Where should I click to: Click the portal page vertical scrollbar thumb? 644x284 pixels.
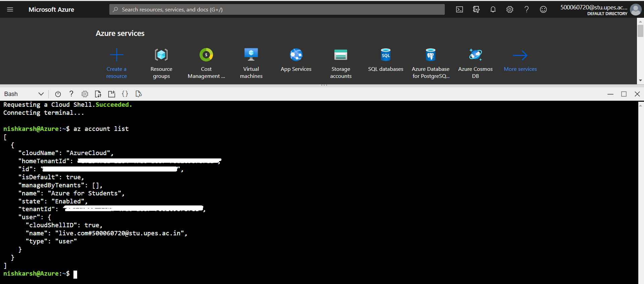tap(640, 31)
